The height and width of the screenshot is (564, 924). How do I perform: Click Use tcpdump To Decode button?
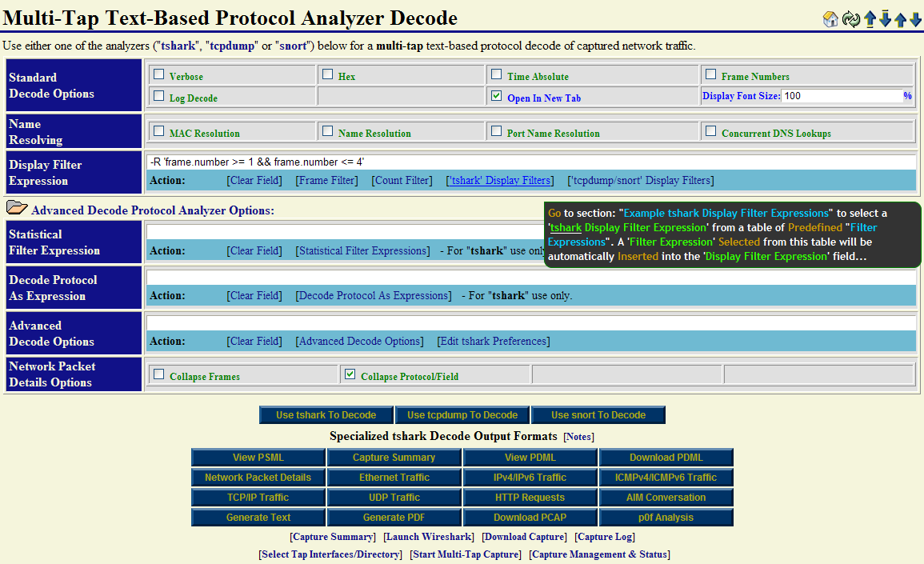(x=462, y=415)
